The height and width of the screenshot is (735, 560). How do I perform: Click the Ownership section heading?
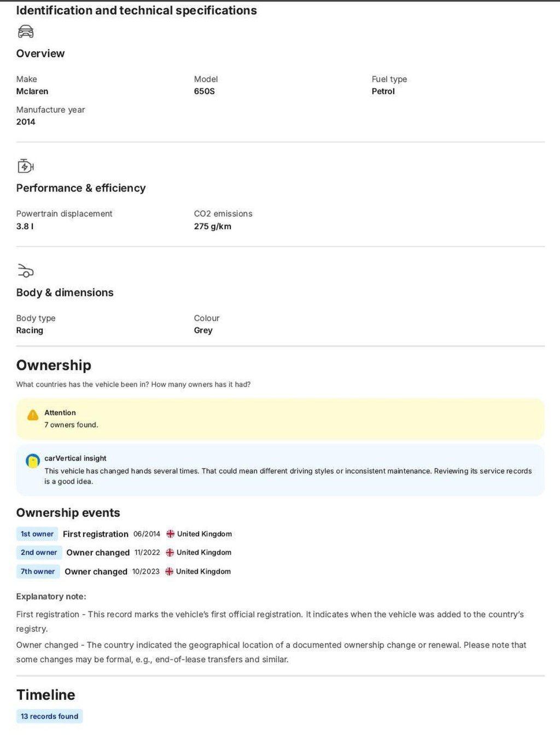pyautogui.click(x=54, y=365)
